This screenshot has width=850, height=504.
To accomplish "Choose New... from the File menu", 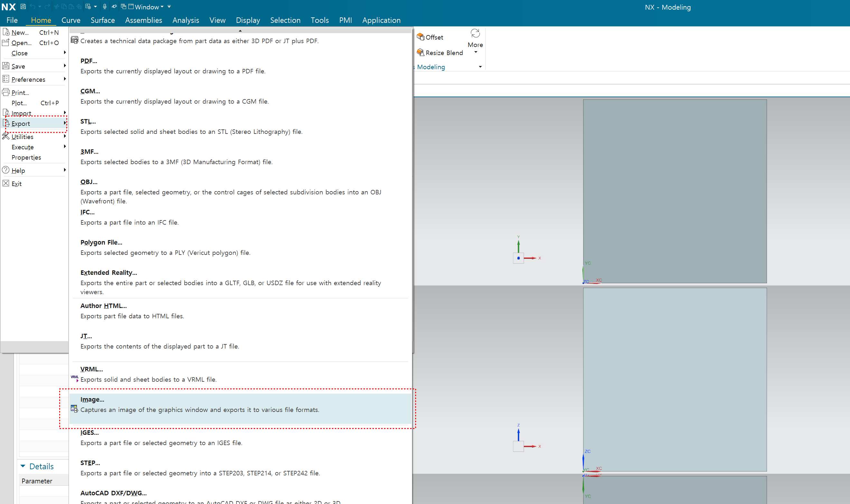I will pos(34,33).
